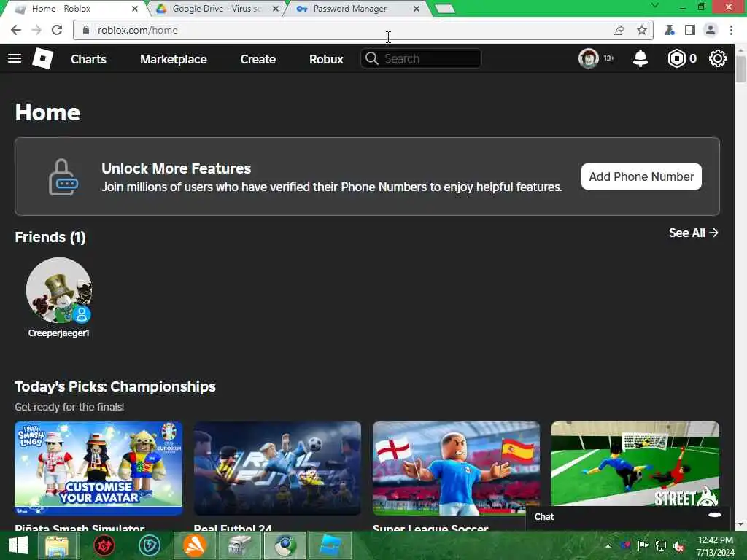Open the Windows Start button
Screen dimensions: 747x560
(x=18, y=545)
